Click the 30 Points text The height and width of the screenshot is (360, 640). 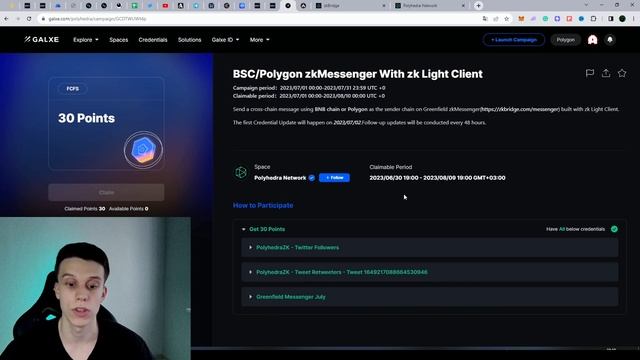pos(86,118)
